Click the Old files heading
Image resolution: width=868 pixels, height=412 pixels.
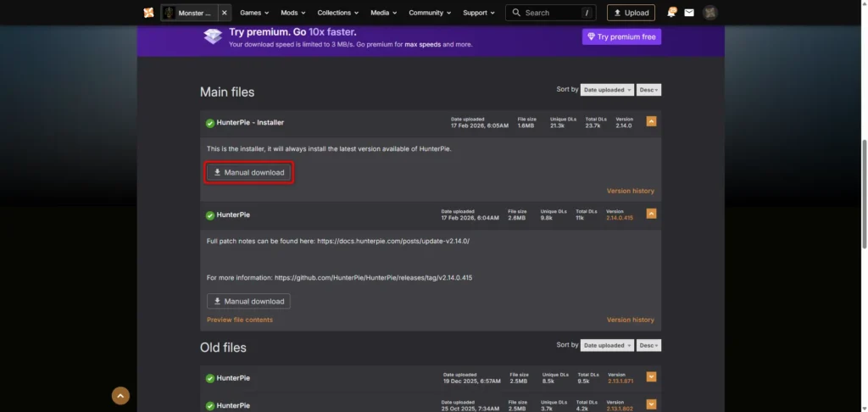click(223, 348)
